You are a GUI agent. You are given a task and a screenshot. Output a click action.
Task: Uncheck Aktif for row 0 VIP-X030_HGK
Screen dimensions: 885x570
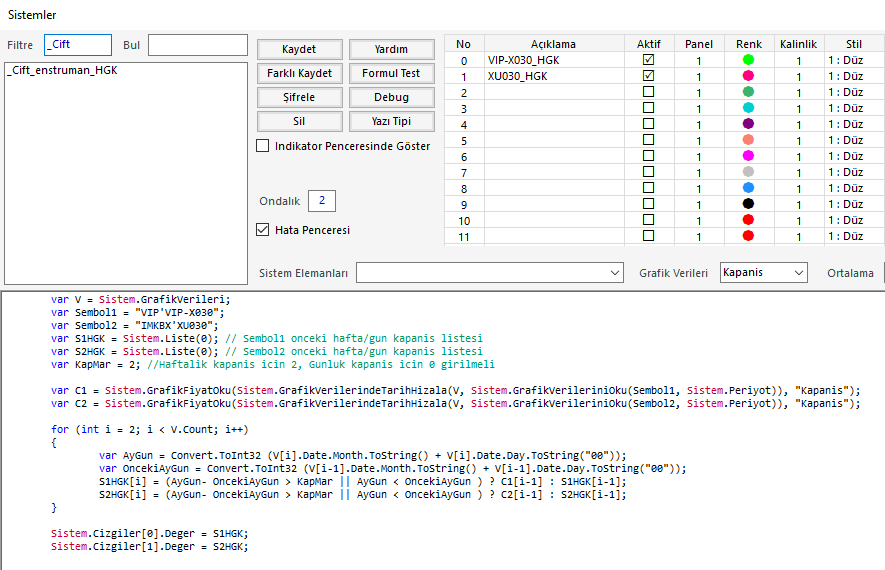coord(649,60)
